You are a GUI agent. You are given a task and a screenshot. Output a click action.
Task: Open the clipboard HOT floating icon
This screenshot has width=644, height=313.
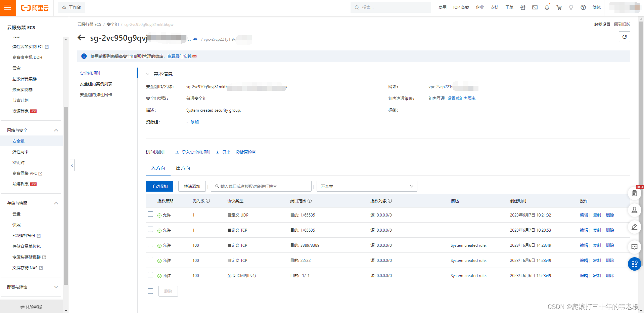pos(634,193)
